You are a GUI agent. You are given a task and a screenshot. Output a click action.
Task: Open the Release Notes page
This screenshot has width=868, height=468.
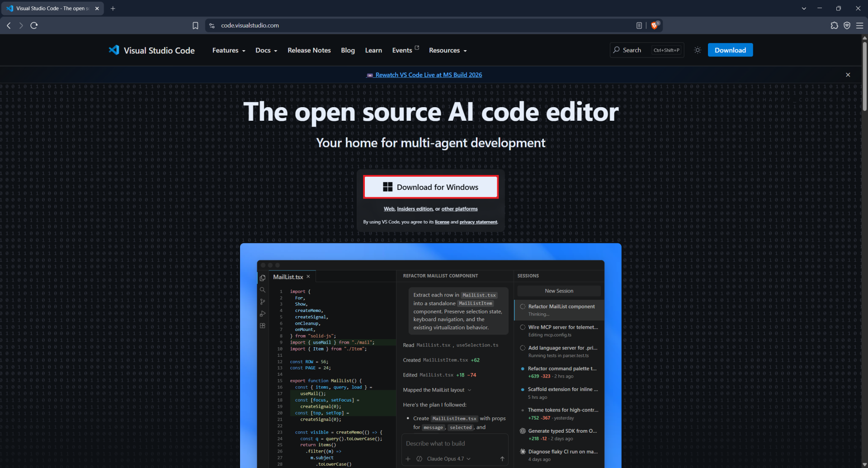point(309,50)
